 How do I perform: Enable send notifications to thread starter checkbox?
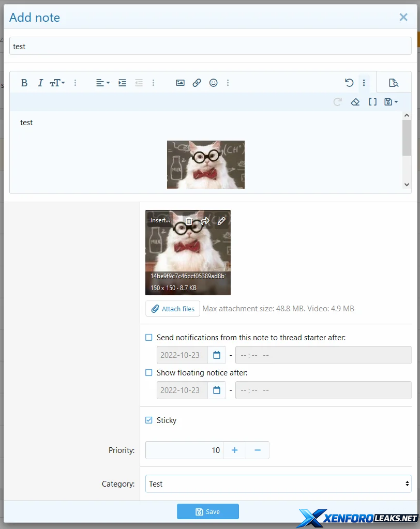[x=149, y=338]
